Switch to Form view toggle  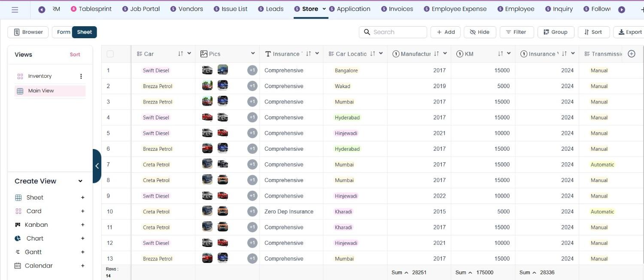64,32
